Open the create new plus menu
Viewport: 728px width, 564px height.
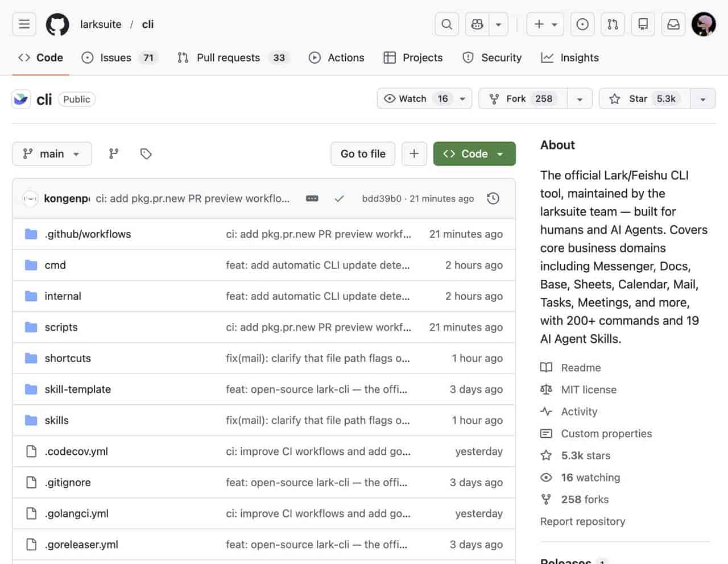(545, 24)
